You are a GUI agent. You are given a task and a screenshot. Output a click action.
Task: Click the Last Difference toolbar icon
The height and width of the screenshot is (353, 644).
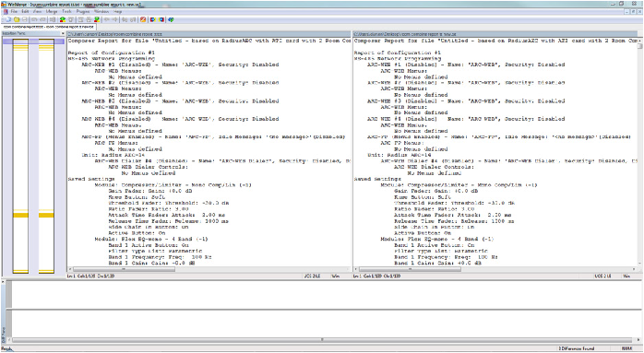click(97, 19)
